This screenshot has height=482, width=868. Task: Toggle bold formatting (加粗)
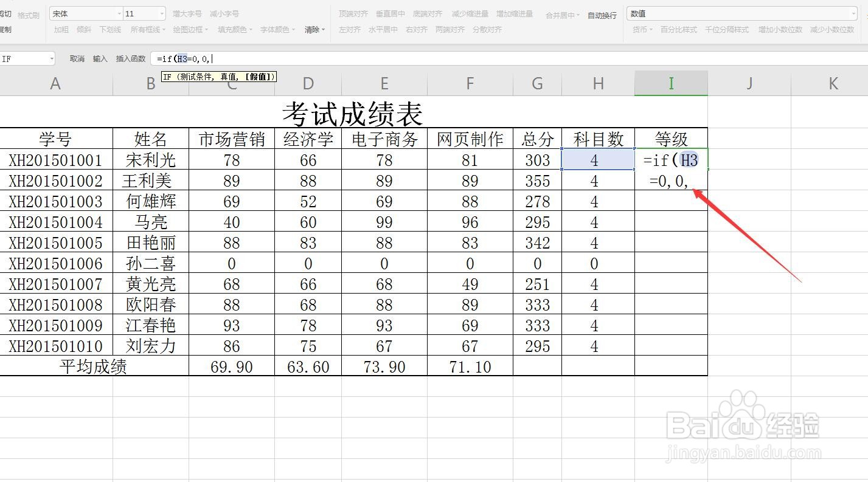tap(60, 29)
